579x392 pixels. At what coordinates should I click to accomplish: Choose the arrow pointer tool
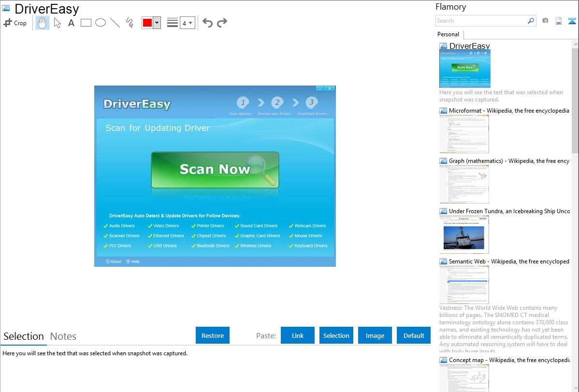(x=57, y=23)
